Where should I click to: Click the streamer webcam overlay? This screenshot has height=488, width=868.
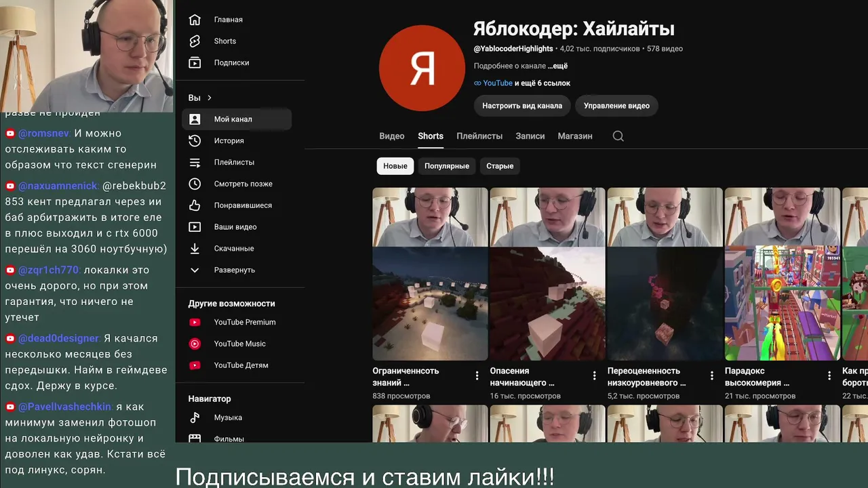pyautogui.click(x=87, y=56)
